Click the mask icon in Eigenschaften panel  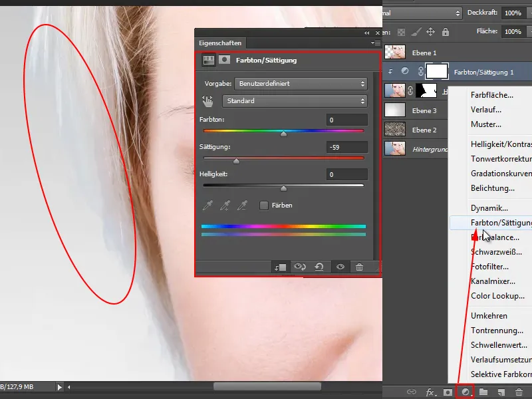point(224,60)
